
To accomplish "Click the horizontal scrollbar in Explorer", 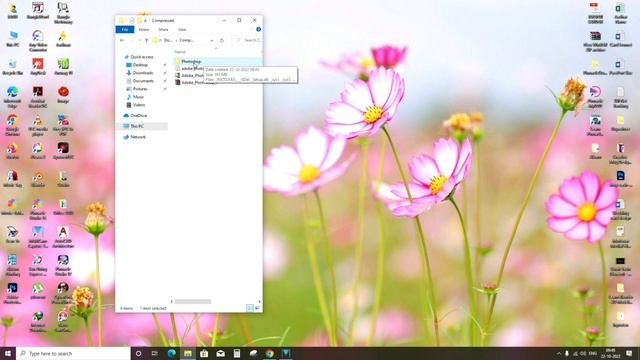I will pos(193,302).
